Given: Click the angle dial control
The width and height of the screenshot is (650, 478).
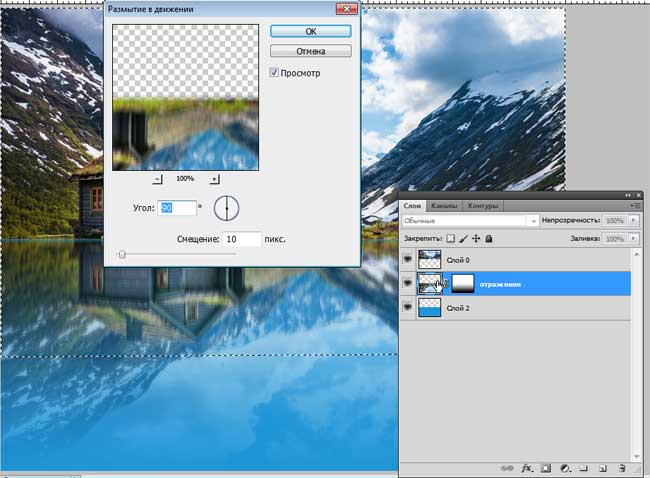Looking at the screenshot, I should [x=226, y=208].
